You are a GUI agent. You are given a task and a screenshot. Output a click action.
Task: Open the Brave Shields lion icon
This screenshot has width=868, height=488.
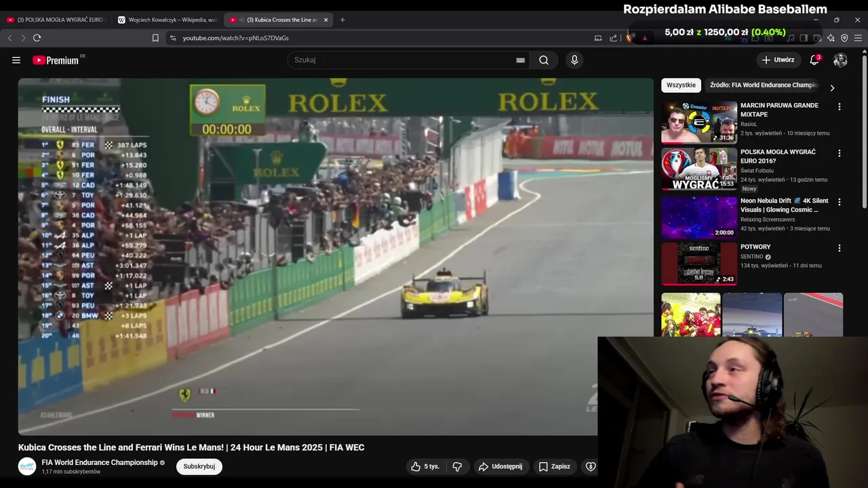pos(630,38)
